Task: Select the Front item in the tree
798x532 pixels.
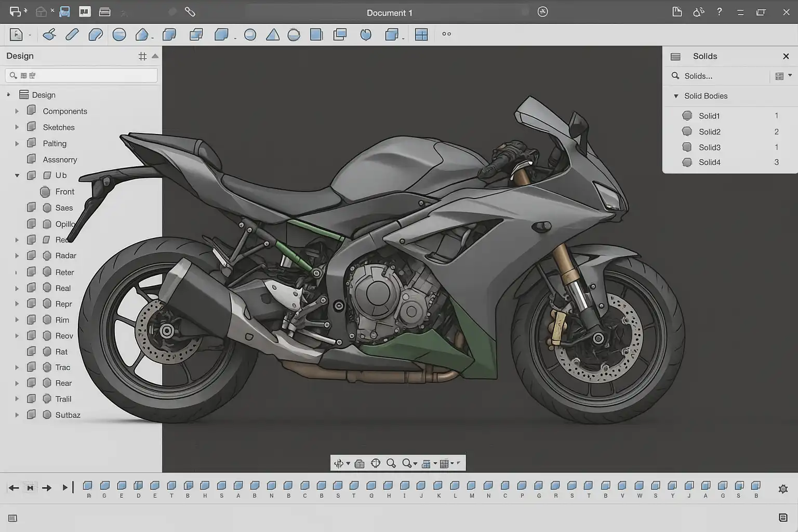Action: 64,192
